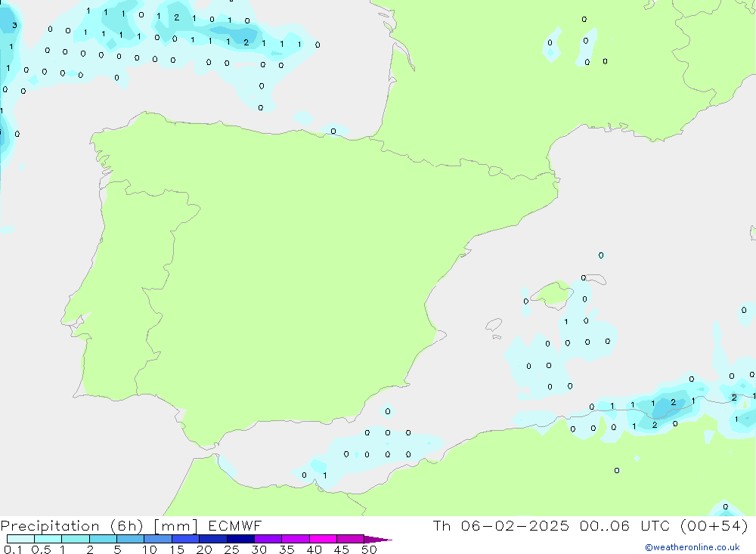Viewport: 756px width, 554px height.
Task: Click the "00..06" time range text
Action: point(605,525)
